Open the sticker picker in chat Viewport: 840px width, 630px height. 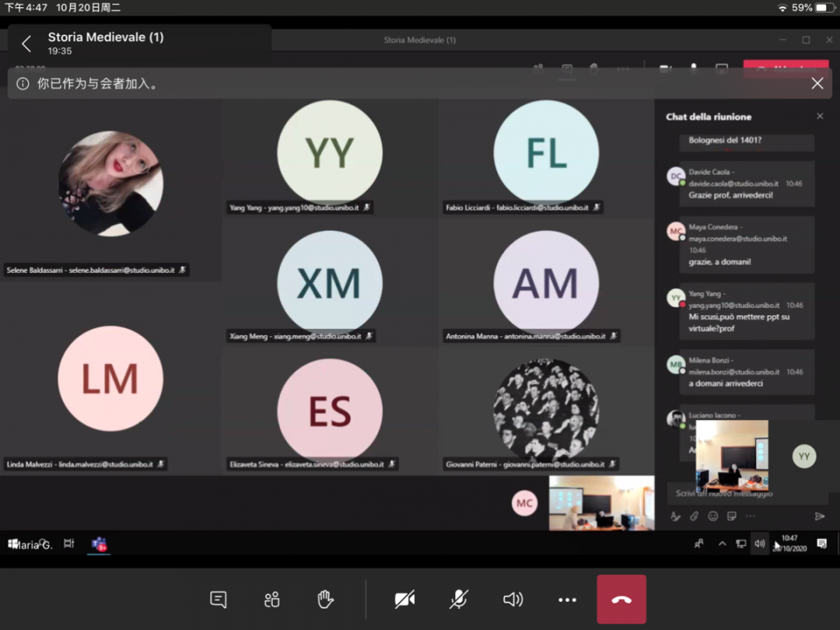point(731,516)
